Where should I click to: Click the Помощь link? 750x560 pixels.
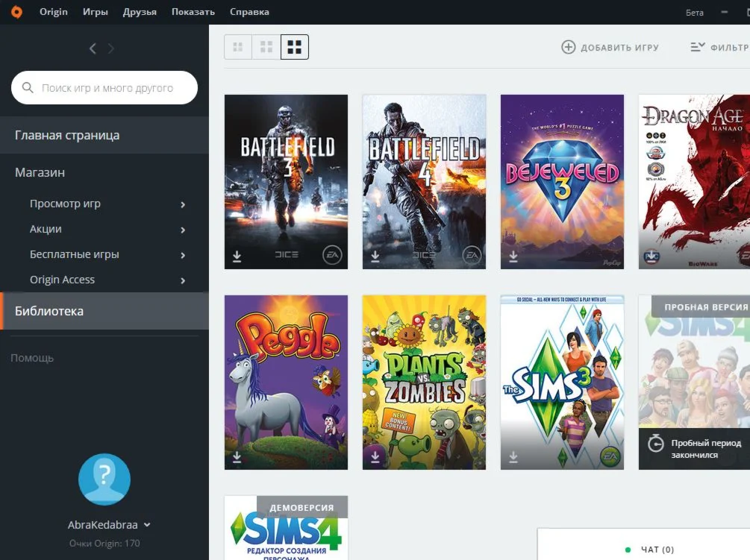pos(32,358)
